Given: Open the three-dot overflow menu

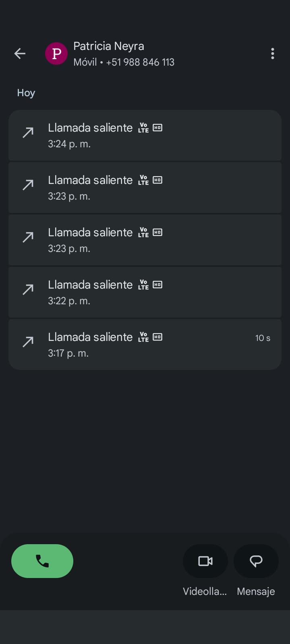Looking at the screenshot, I should click(x=273, y=54).
